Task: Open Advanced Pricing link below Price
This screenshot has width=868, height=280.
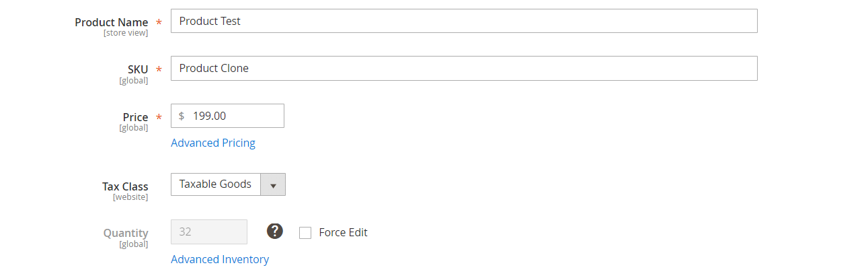Action: tap(213, 143)
